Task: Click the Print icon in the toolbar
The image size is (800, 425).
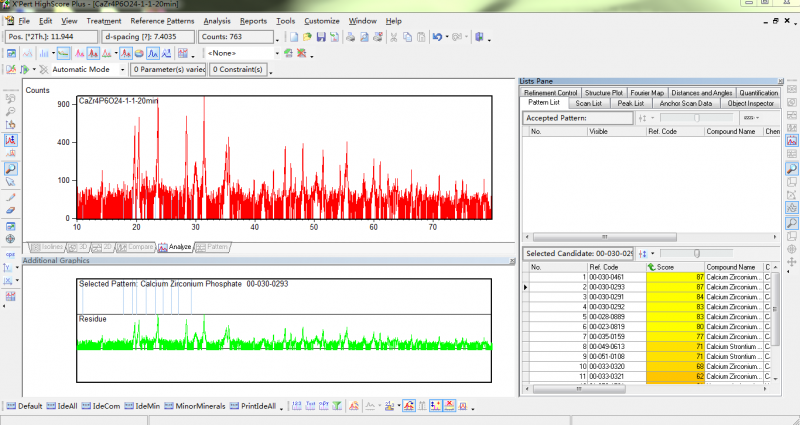Action: pos(351,37)
